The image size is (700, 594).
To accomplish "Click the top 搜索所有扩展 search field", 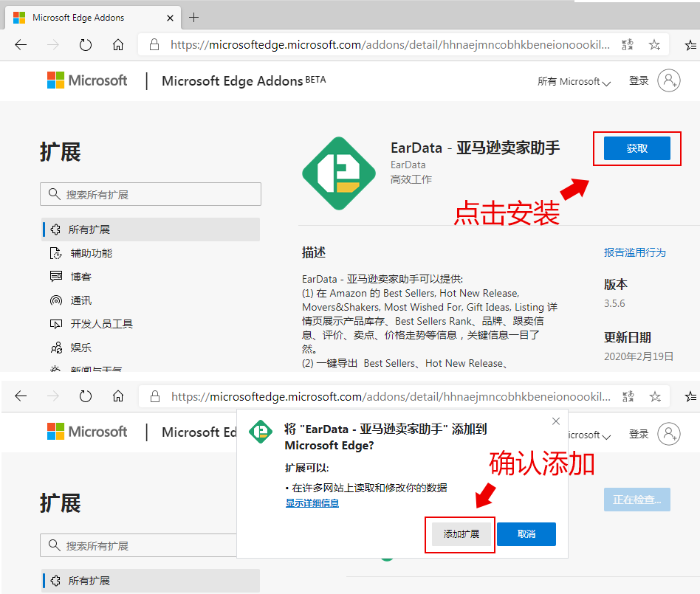I will [x=151, y=194].
